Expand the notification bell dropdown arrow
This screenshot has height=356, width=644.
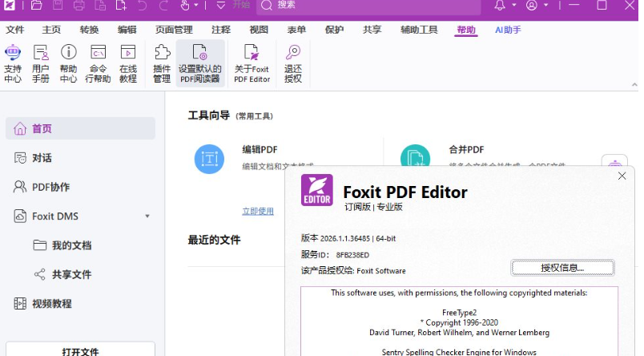tap(513, 6)
